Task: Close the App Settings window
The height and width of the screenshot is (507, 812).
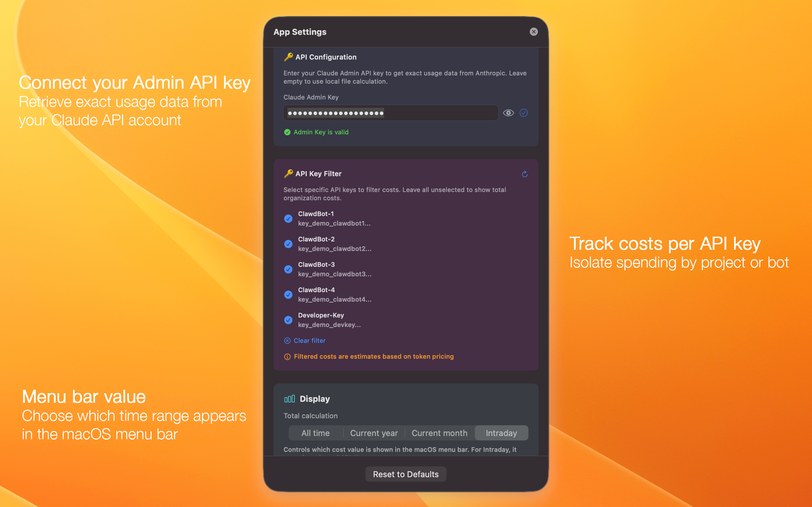Action: point(534,31)
